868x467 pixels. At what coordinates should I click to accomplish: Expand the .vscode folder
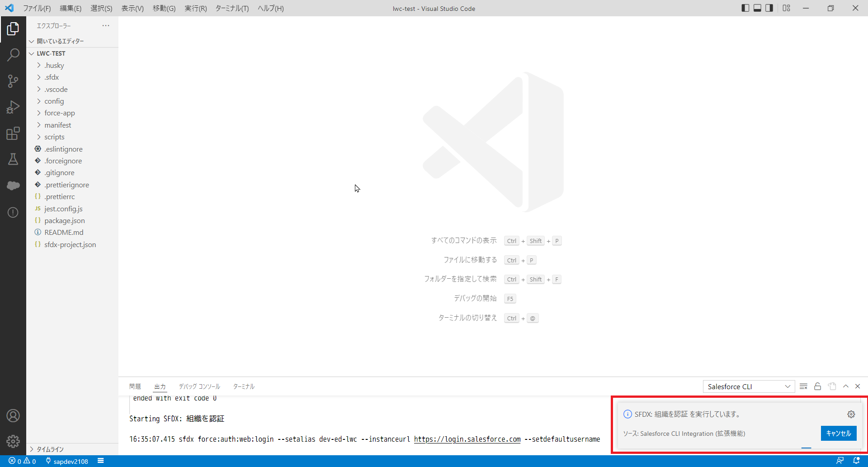point(72,89)
